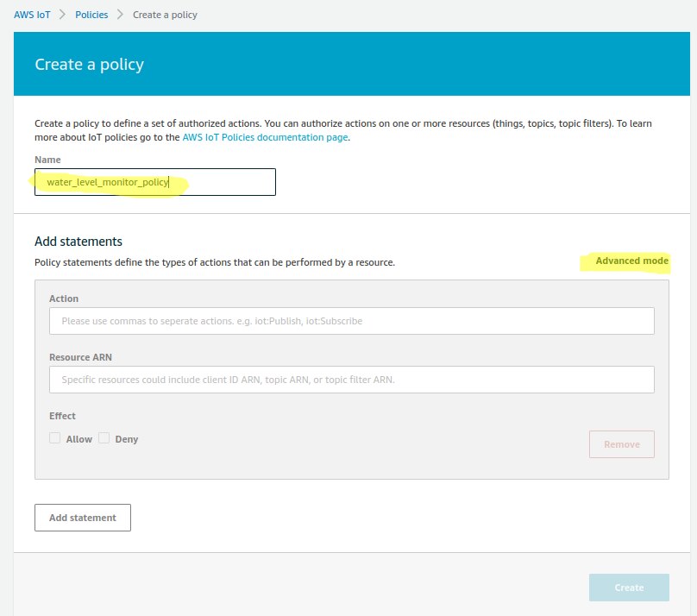Click the AWS IoT breadcrumb link
This screenshot has height=616, width=697.
point(35,16)
